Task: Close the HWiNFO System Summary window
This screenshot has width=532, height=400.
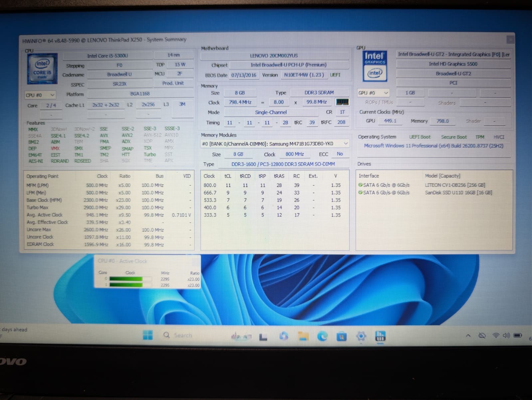Action: (x=510, y=40)
